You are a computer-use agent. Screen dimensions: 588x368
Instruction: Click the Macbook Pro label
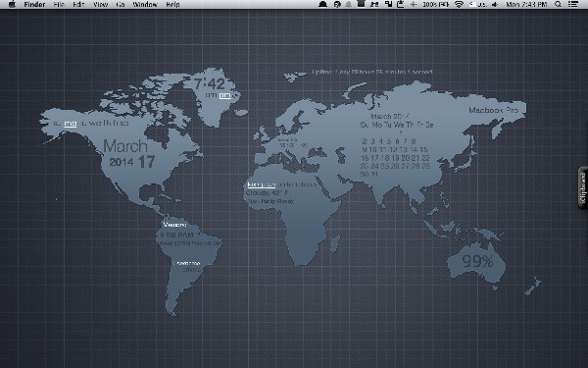(x=494, y=110)
